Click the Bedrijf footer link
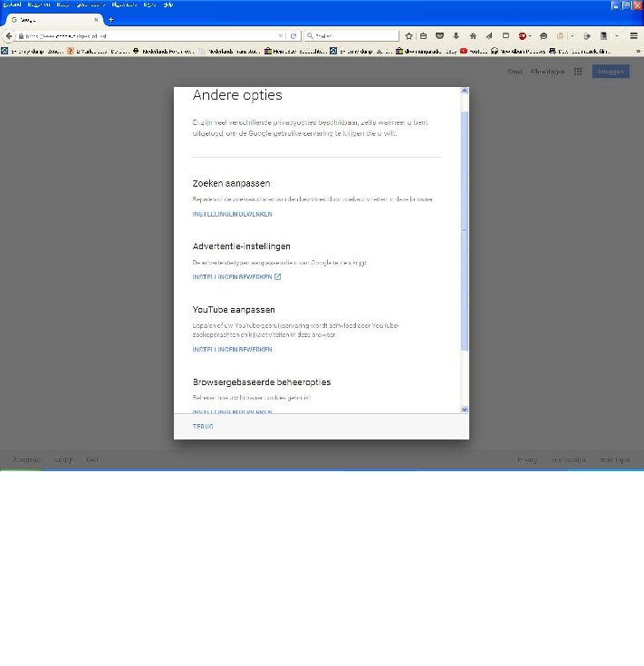This screenshot has width=644, height=666. pyautogui.click(x=63, y=460)
